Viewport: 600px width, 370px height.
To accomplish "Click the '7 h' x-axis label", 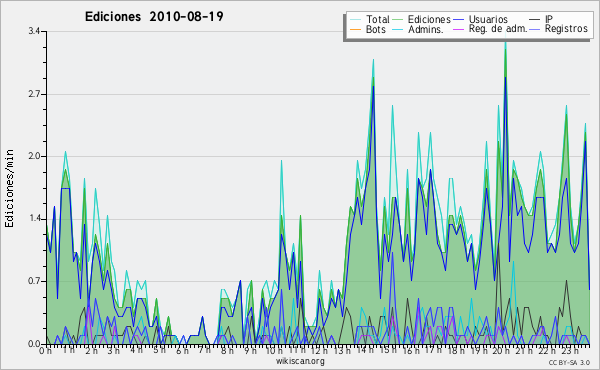I will coord(204,350).
